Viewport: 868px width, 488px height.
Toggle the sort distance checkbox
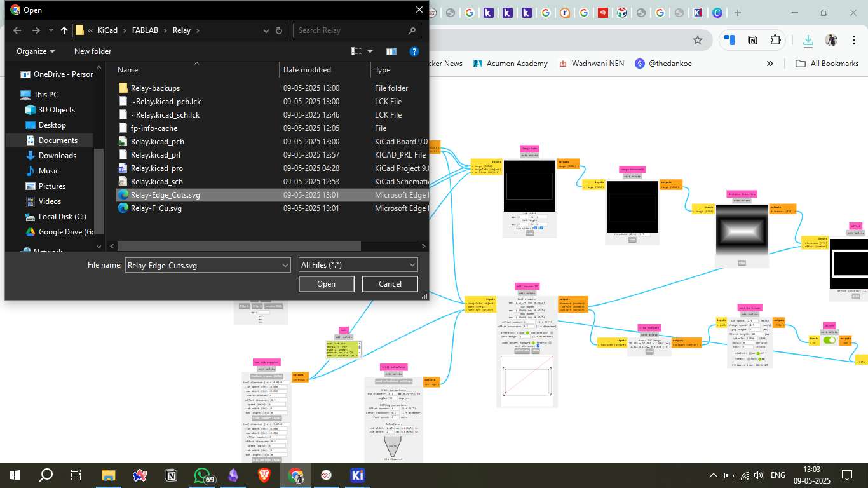tap(538, 346)
